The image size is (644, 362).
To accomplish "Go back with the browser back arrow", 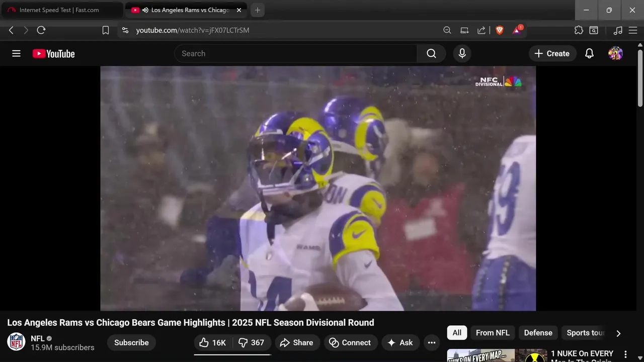I will [x=11, y=30].
